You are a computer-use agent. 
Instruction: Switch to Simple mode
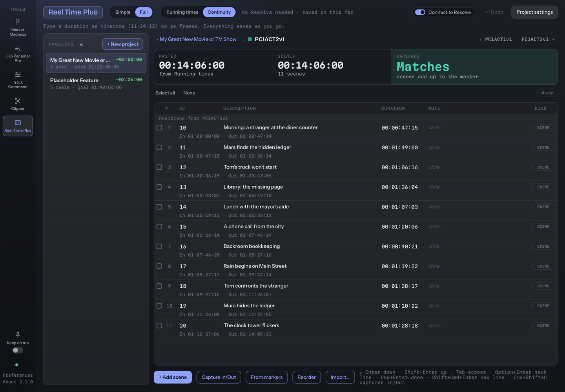click(123, 12)
